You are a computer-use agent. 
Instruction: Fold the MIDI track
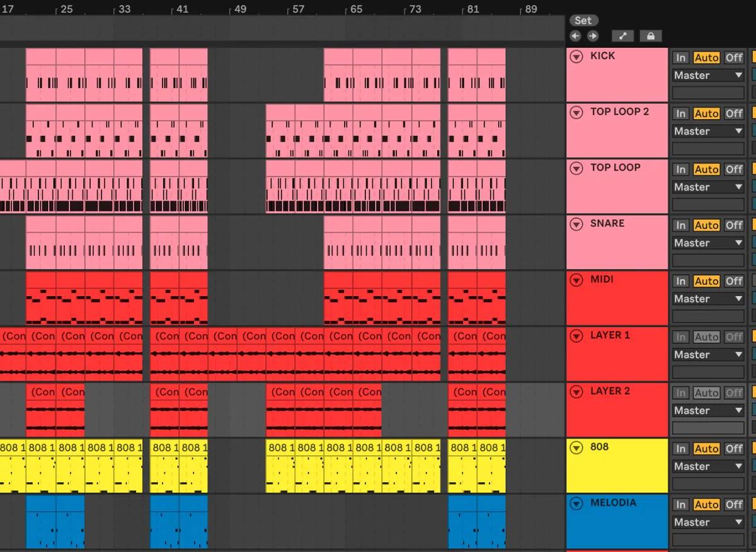click(x=576, y=280)
